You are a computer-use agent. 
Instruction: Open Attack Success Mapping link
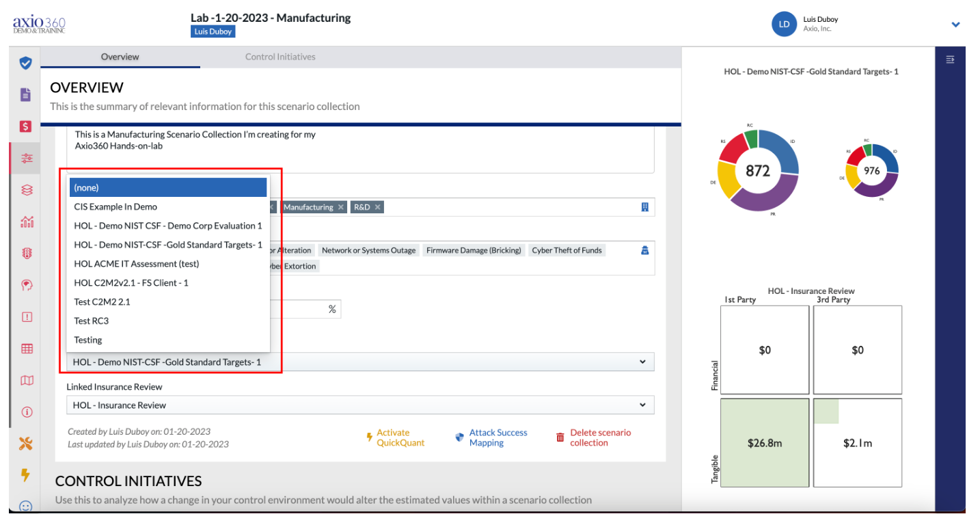491,437
